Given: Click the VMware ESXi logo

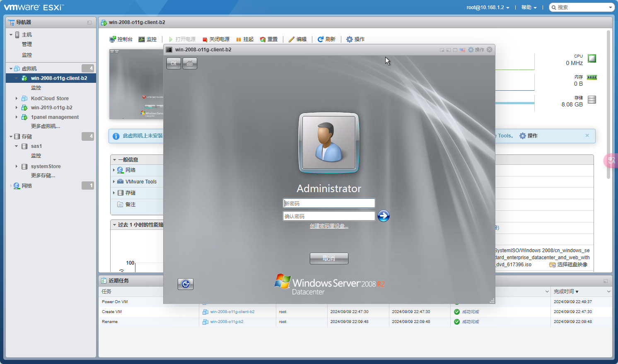Looking at the screenshot, I should point(34,7).
